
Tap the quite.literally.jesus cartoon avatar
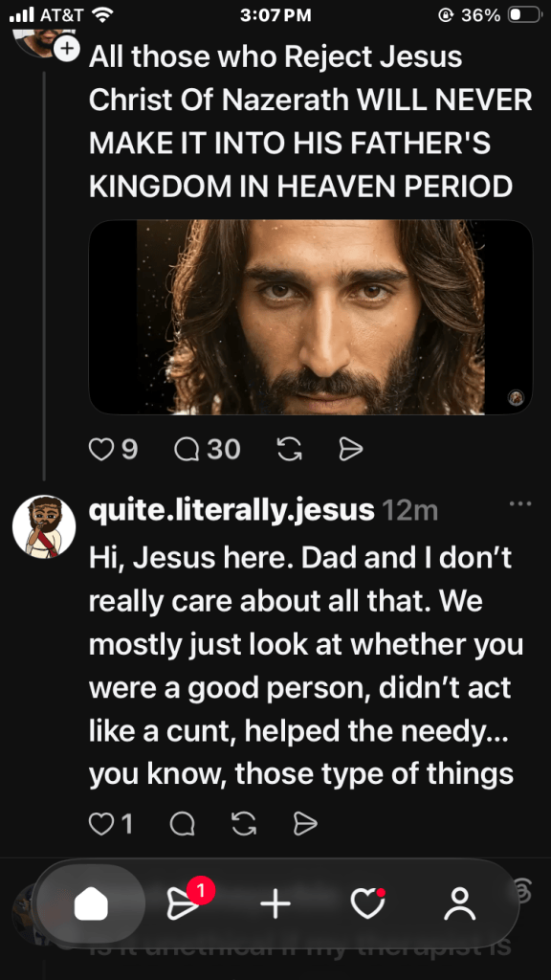click(x=44, y=527)
